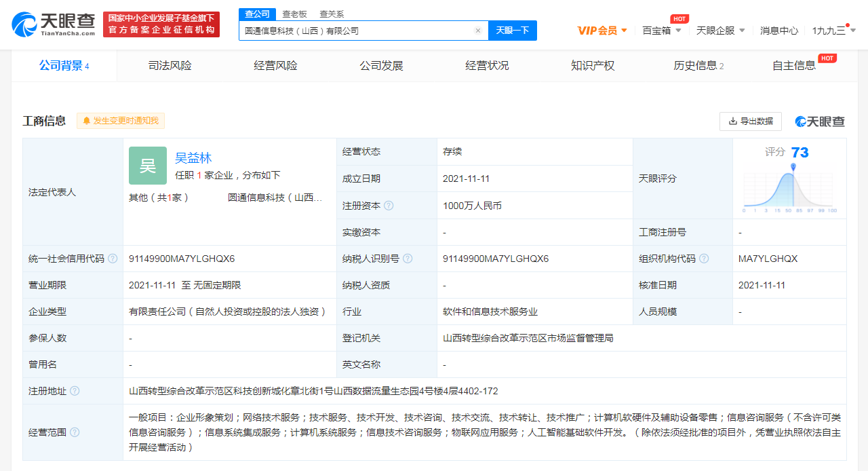Click help icon next to 纳税人识别号
868x471 pixels.
click(x=408, y=259)
